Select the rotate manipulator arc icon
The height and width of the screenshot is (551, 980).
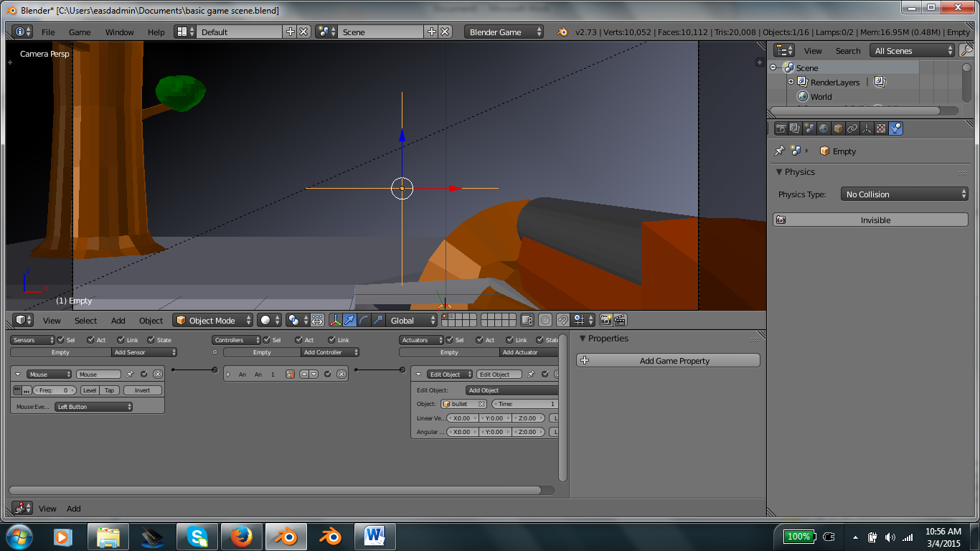[364, 321]
